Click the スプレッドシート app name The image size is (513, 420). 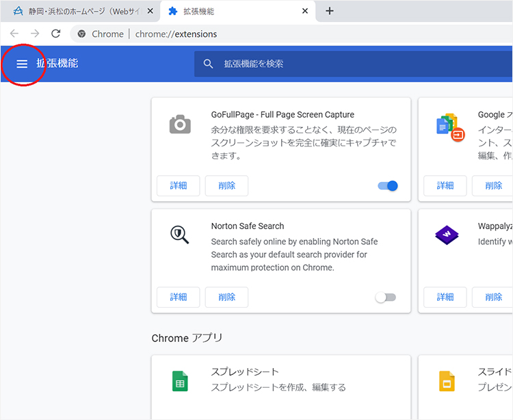click(x=245, y=372)
